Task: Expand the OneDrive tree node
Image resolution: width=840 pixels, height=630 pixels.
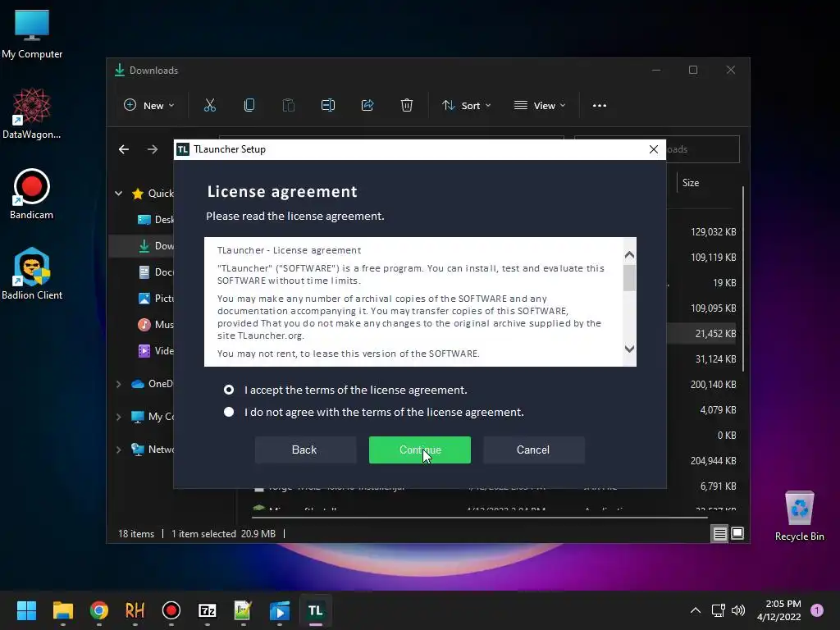Action: (x=118, y=384)
